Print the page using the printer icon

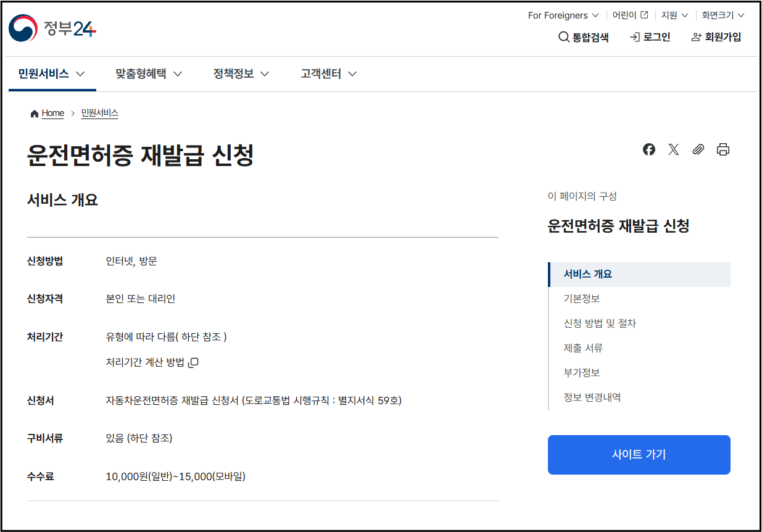coord(723,149)
